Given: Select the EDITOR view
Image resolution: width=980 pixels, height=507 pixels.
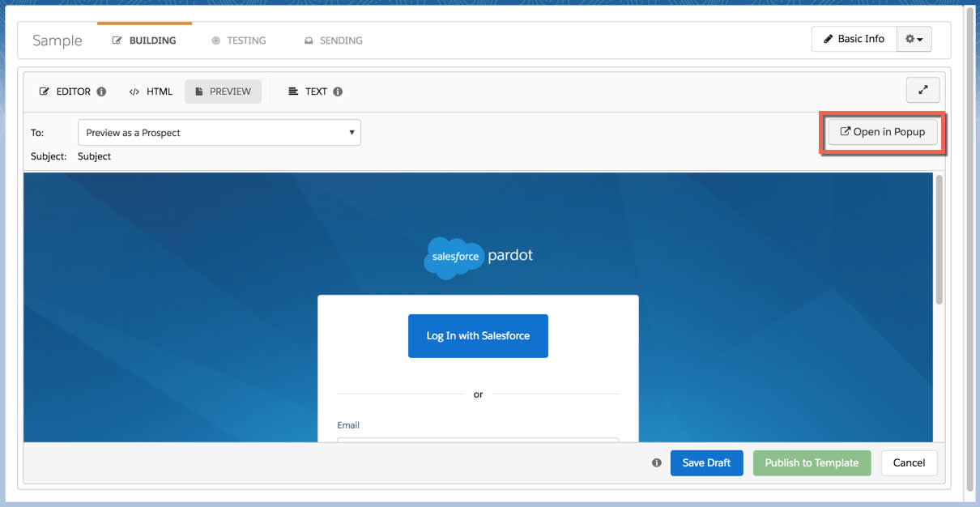Looking at the screenshot, I should [65, 92].
